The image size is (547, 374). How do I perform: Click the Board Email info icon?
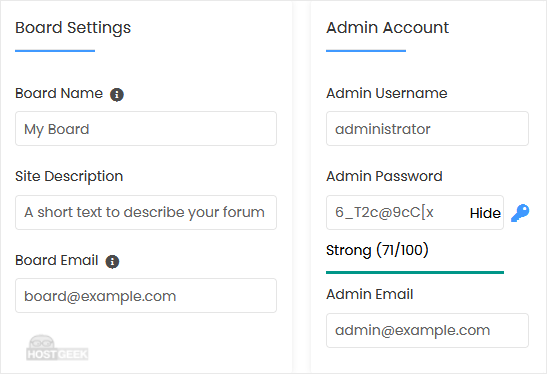click(112, 261)
